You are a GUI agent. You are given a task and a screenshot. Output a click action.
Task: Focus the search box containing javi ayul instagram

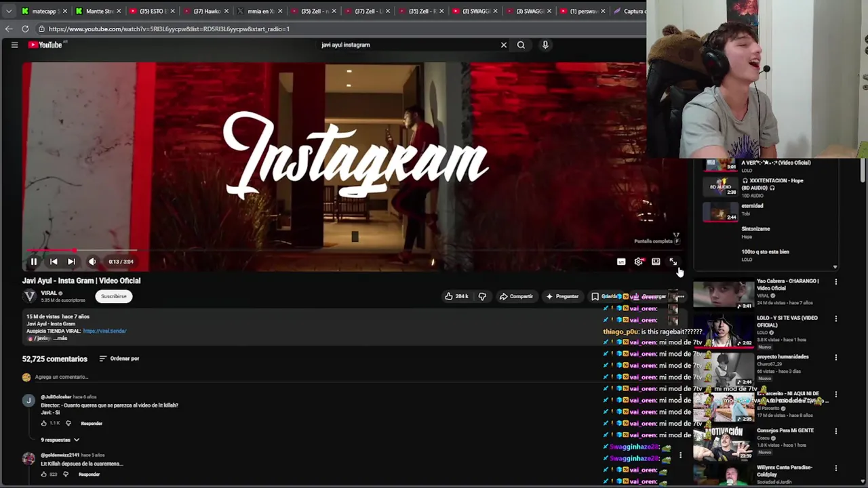pyautogui.click(x=407, y=45)
